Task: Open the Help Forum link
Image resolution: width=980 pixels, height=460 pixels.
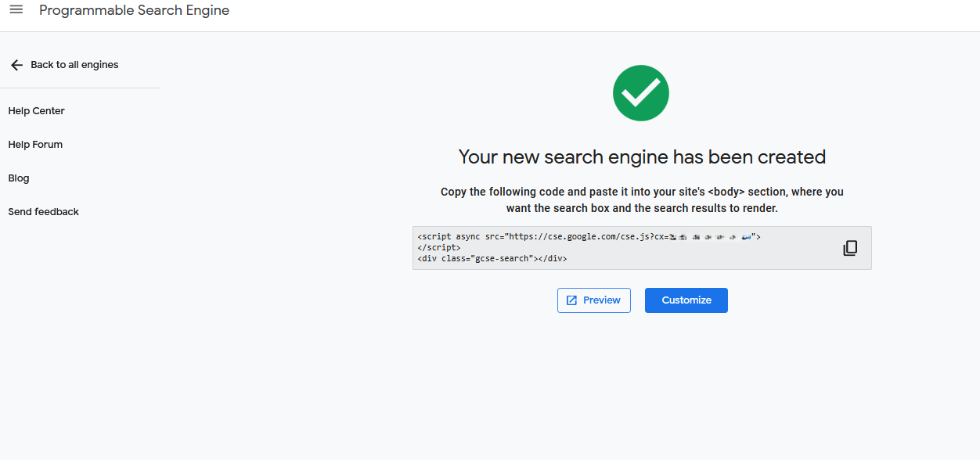Action: [35, 145]
